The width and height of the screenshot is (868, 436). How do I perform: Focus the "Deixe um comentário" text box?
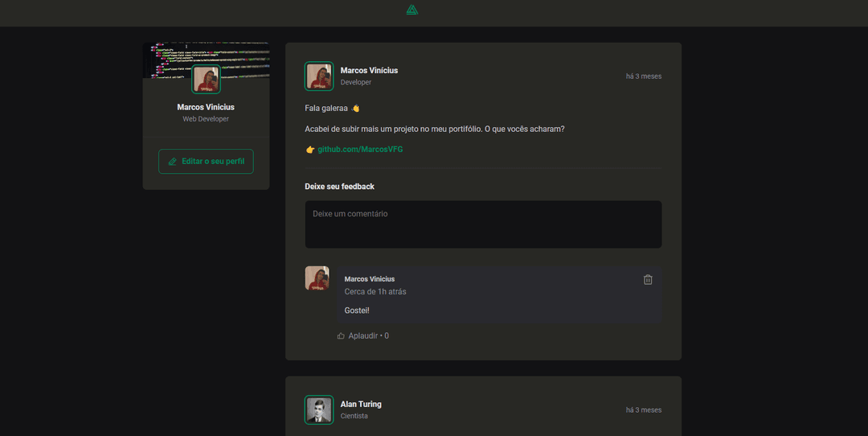click(483, 224)
